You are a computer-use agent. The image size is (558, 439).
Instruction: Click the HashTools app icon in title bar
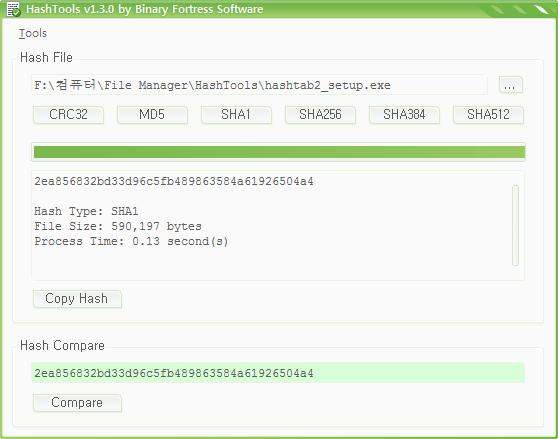coord(14,9)
